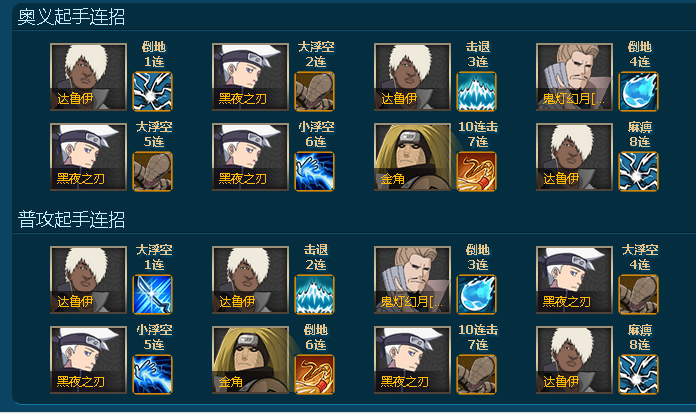Click the lightning skill icon under 麻痹 8连 in 奥义起手连招
696x414 pixels.
tap(639, 172)
